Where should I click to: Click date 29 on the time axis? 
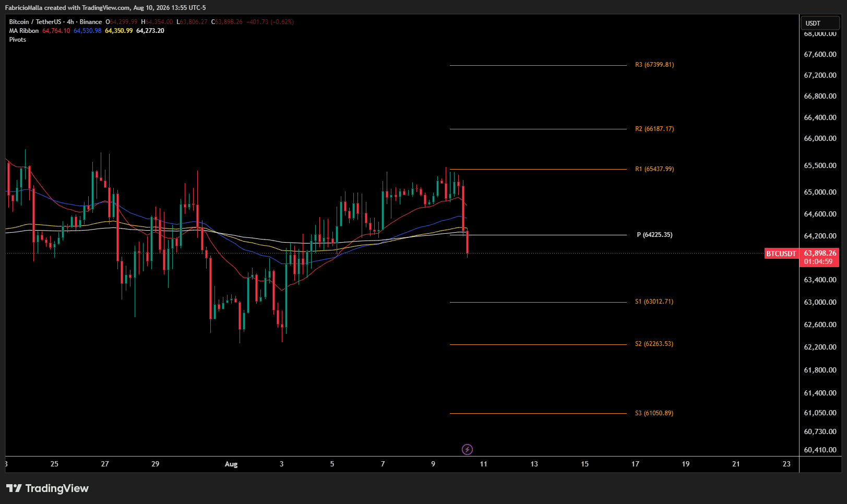click(x=156, y=464)
